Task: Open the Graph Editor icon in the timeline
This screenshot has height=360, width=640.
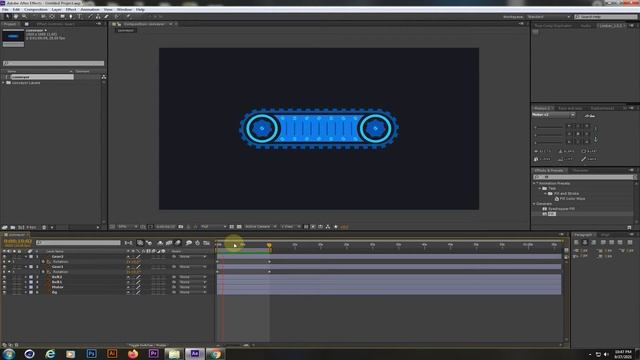Action: click(x=206, y=243)
